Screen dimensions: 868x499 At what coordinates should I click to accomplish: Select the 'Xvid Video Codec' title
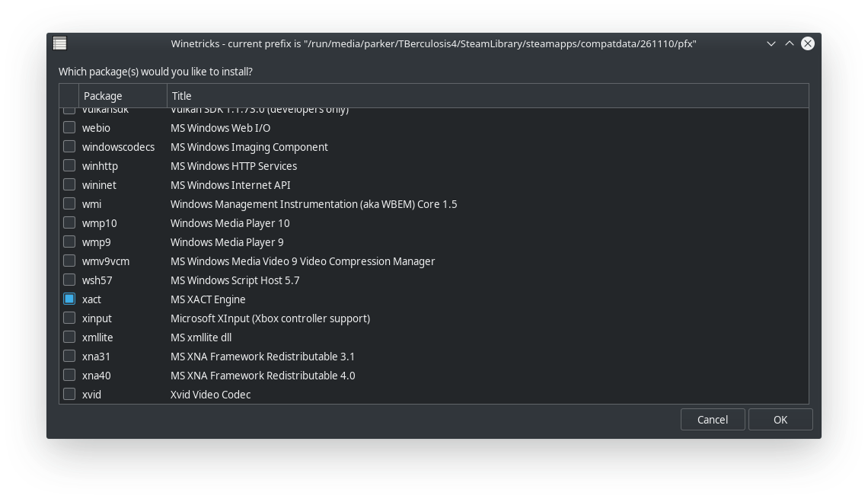pyautogui.click(x=210, y=395)
